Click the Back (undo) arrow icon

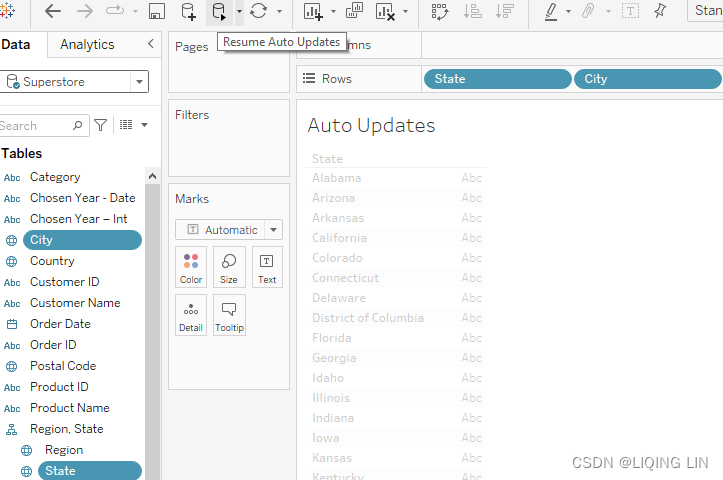coord(53,11)
